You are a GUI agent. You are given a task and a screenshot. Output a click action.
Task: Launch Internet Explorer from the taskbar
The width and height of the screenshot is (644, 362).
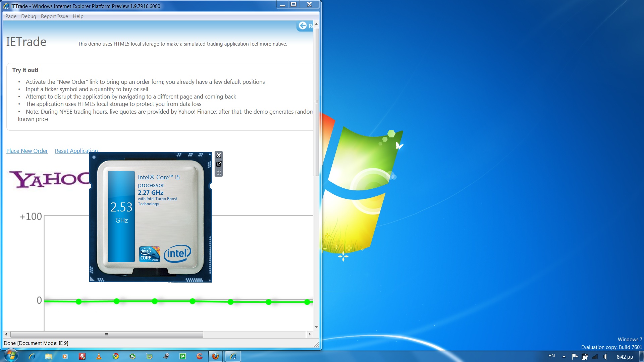pos(32,356)
